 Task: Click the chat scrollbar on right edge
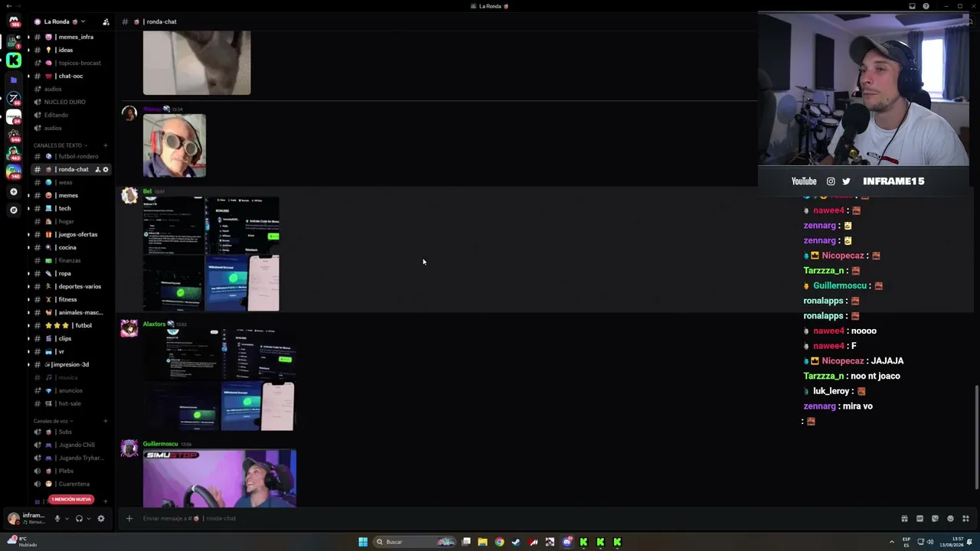976,438
